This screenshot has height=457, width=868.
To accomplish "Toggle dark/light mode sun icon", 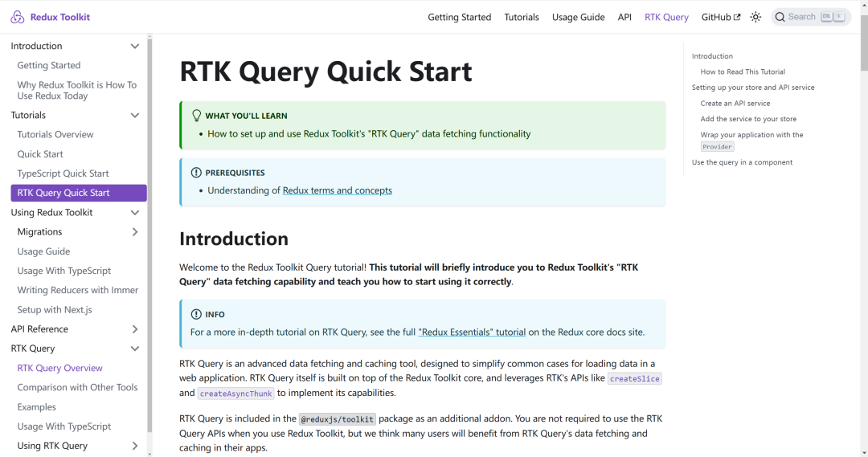I will (755, 17).
